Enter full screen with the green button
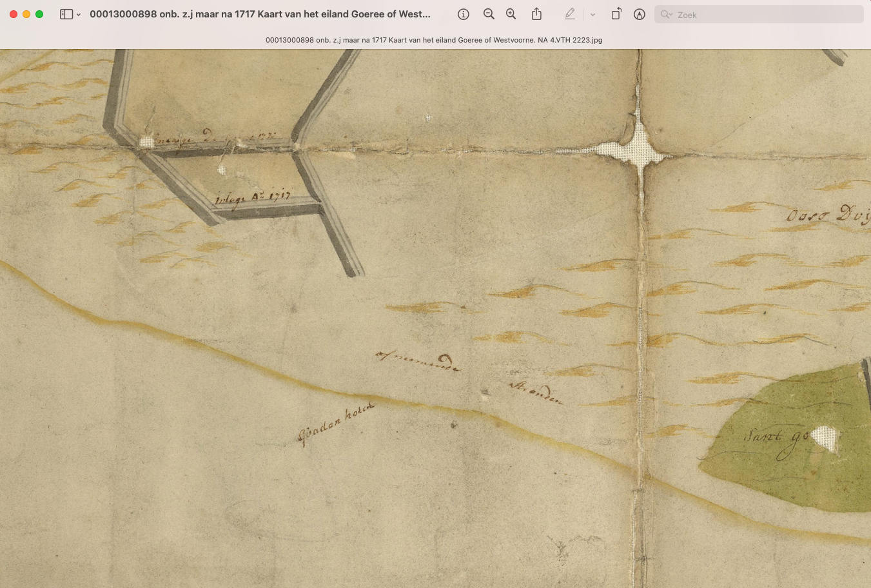The width and height of the screenshot is (871, 588). (x=39, y=14)
